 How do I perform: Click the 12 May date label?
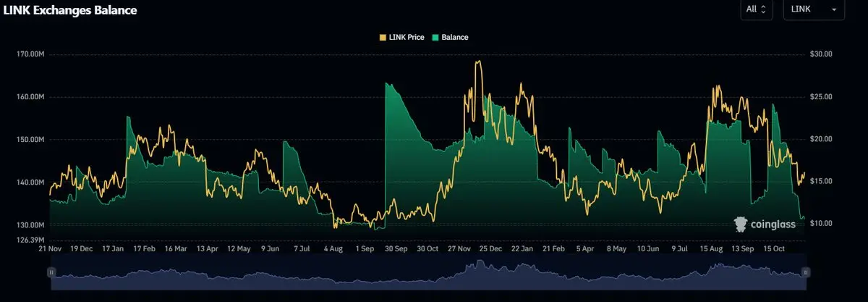tap(239, 248)
